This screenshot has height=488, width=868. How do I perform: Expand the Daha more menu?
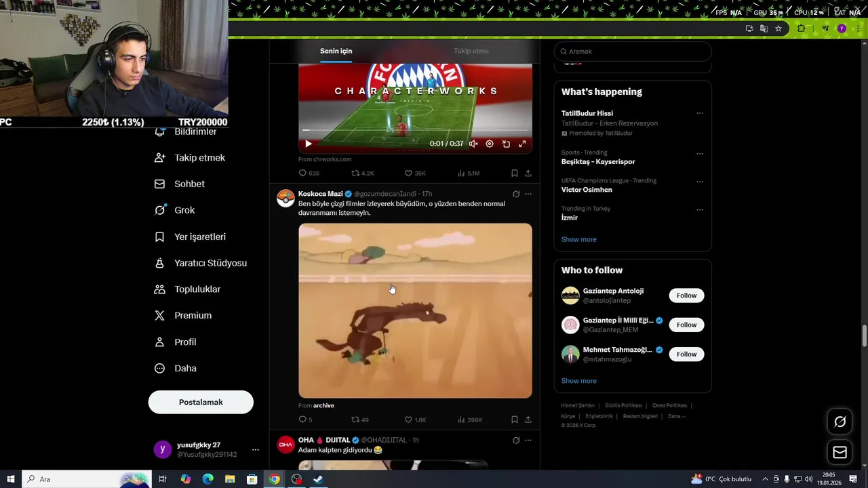(x=176, y=369)
